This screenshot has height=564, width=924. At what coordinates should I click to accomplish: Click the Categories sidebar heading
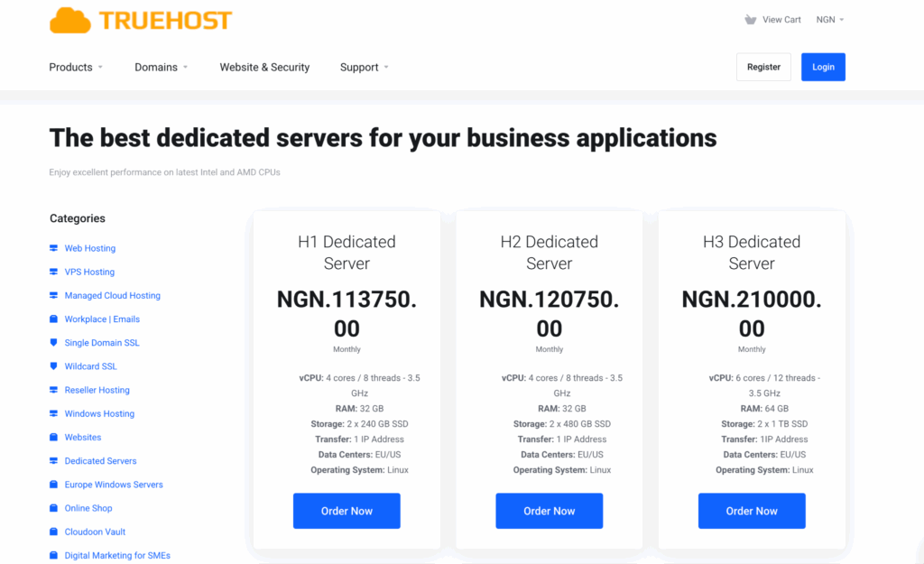point(78,218)
